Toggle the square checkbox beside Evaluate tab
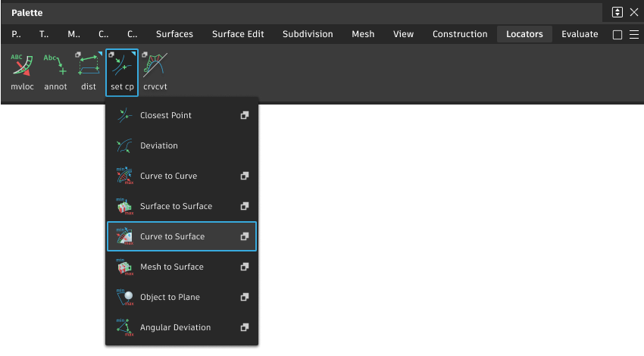 [617, 35]
